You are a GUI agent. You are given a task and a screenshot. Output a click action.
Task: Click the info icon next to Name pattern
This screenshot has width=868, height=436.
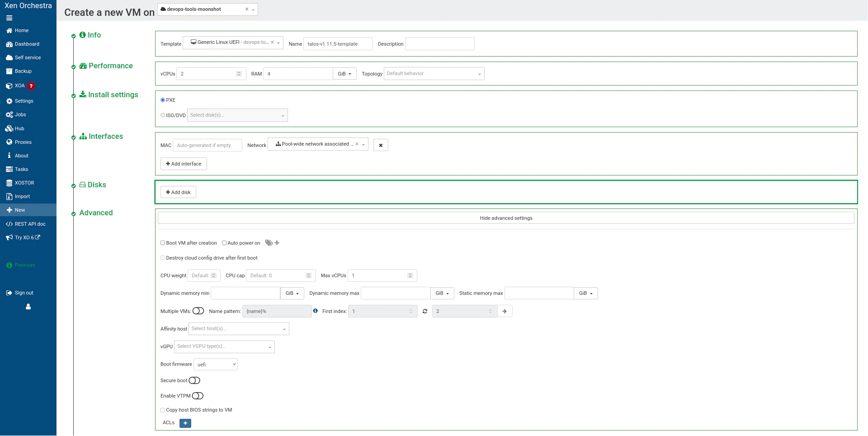[315, 311]
